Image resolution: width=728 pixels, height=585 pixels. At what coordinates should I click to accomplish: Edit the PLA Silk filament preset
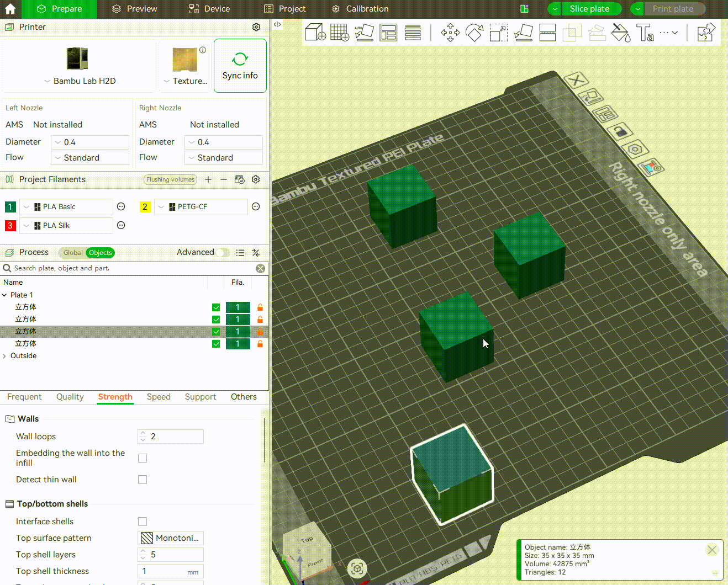[x=121, y=225]
